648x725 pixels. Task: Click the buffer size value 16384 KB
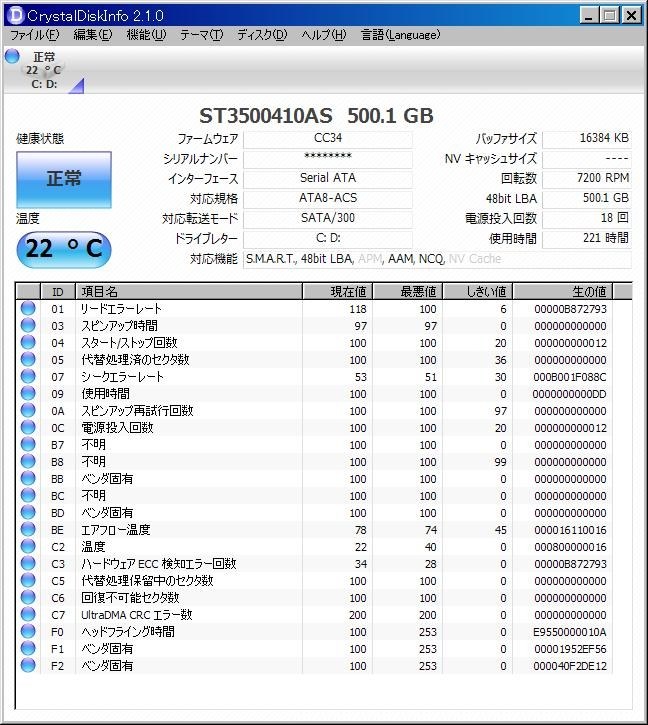point(586,139)
